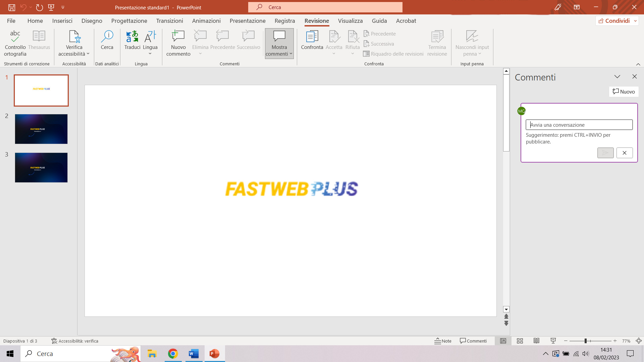Toggle Note pane in status bar
Image resolution: width=644 pixels, height=362 pixels.
(x=443, y=341)
